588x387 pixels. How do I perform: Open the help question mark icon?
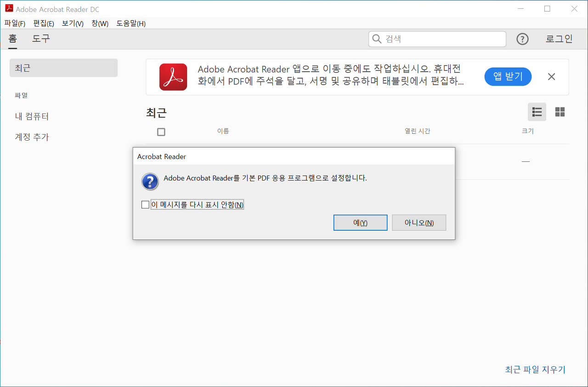[522, 39]
